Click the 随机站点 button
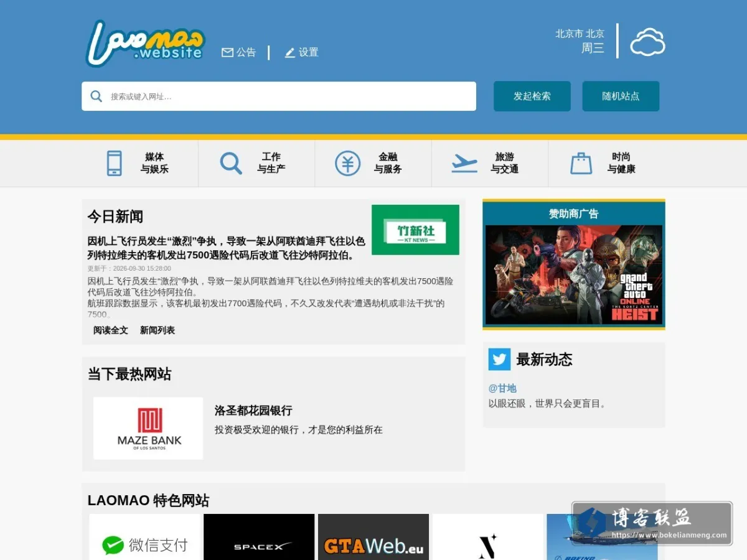This screenshot has width=747, height=560. pos(621,96)
